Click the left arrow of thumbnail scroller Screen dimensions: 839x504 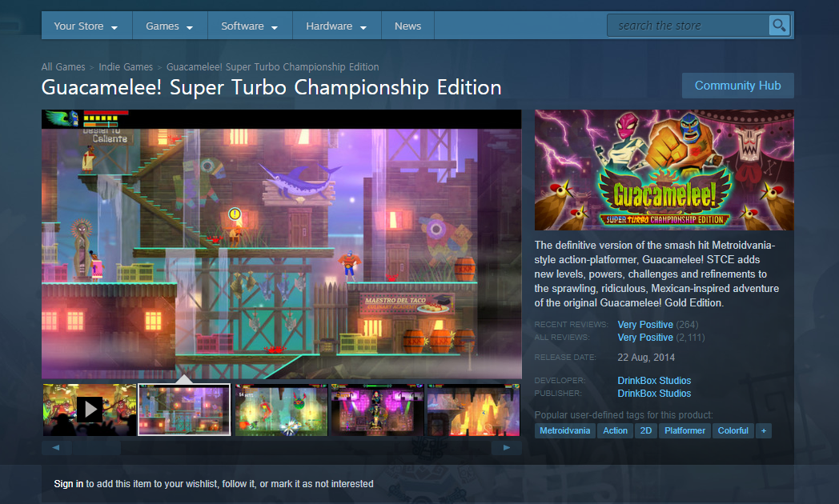coord(55,448)
